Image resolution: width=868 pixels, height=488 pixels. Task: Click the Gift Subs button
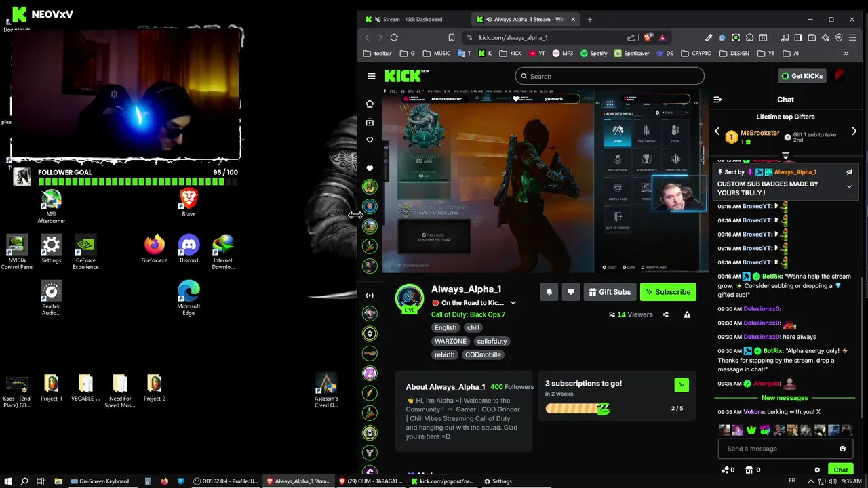[x=610, y=292]
